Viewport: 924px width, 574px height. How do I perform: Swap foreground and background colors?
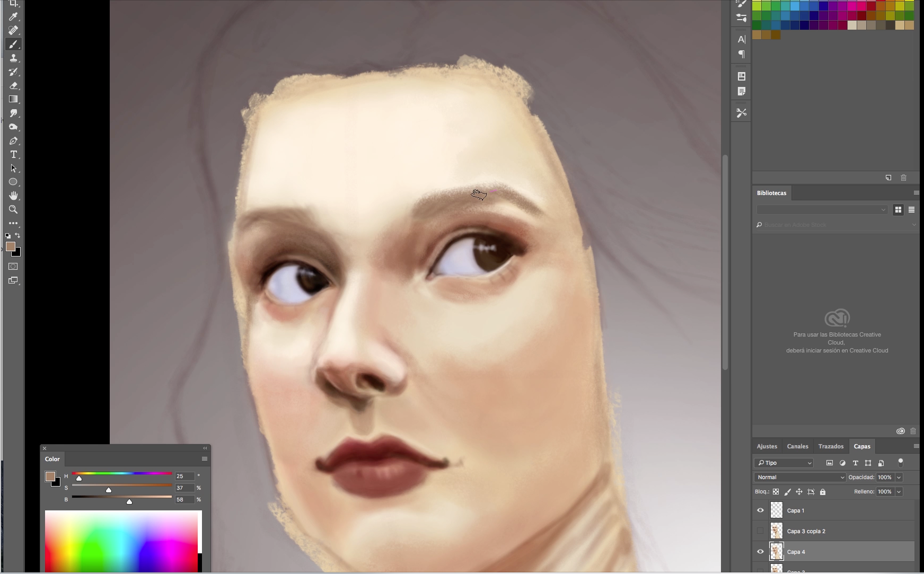(17, 235)
